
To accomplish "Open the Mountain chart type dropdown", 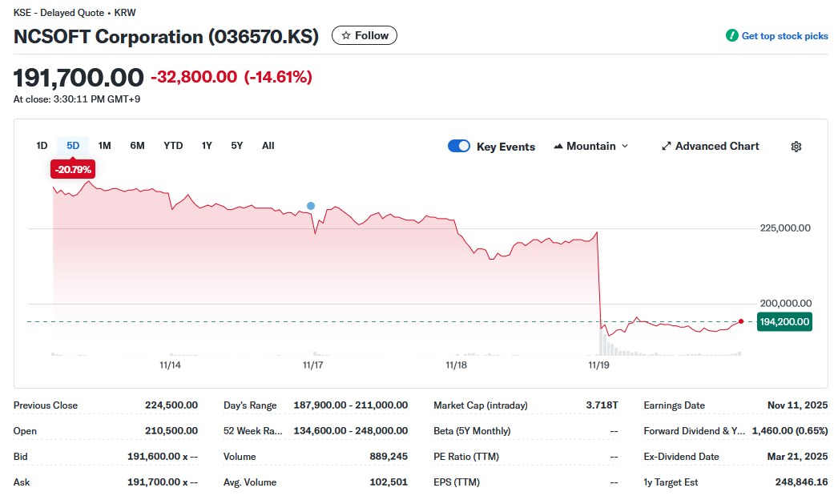I will click(590, 146).
